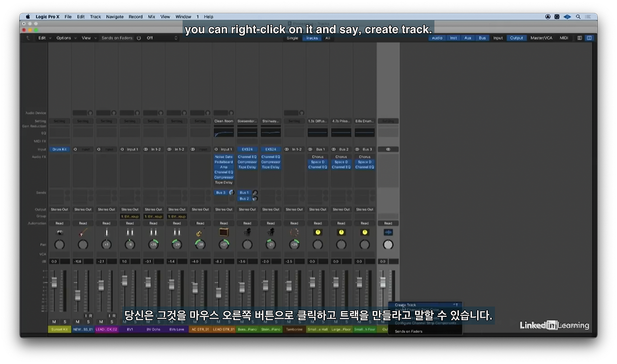This screenshot has width=617, height=364.
Task: Toggle mono/stereo format on BV1 input
Action: 122,149
